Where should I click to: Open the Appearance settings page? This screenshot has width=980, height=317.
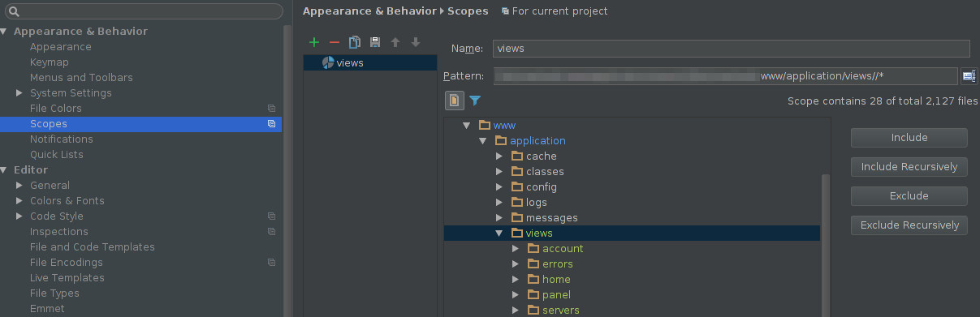(61, 47)
